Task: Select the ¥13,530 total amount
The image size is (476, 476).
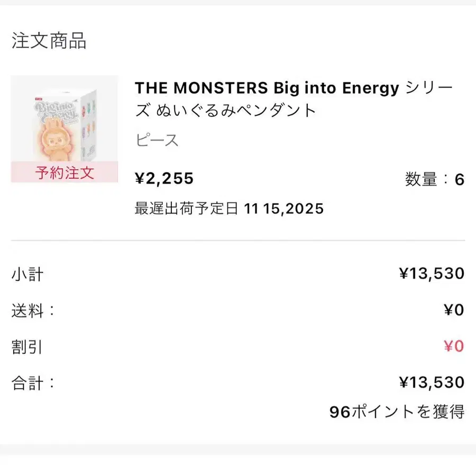Action: 432,382
